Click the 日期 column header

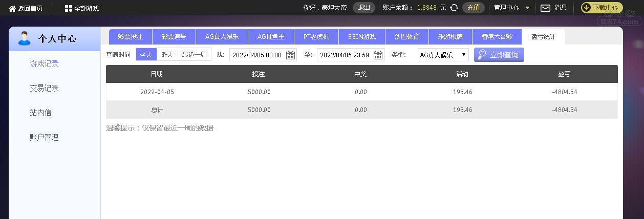point(157,74)
